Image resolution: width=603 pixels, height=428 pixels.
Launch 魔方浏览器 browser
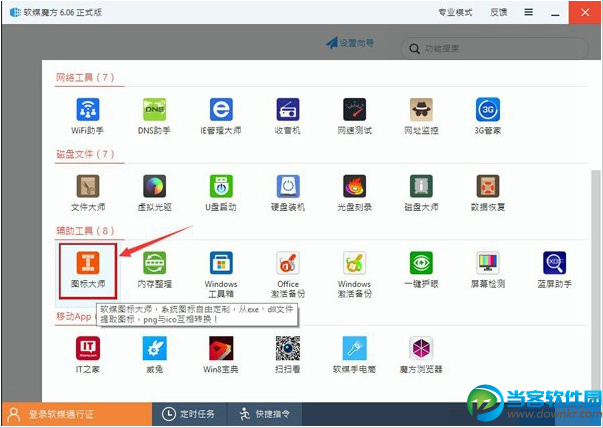[x=421, y=355]
